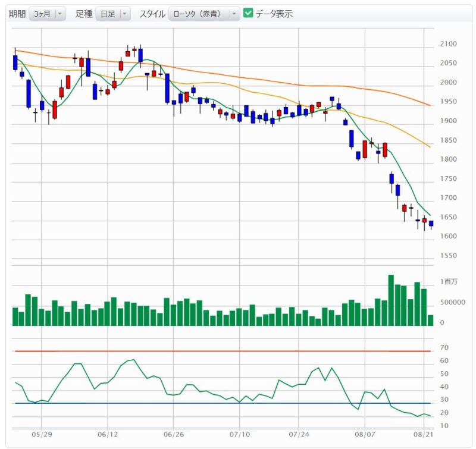Click the red RSI 70 overbought line
Image resolution: width=476 pixels, height=449 pixels.
tap(223, 351)
